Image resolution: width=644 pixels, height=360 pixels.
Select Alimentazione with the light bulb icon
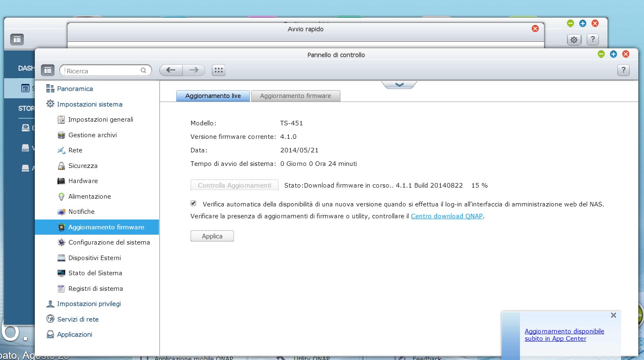coord(89,197)
